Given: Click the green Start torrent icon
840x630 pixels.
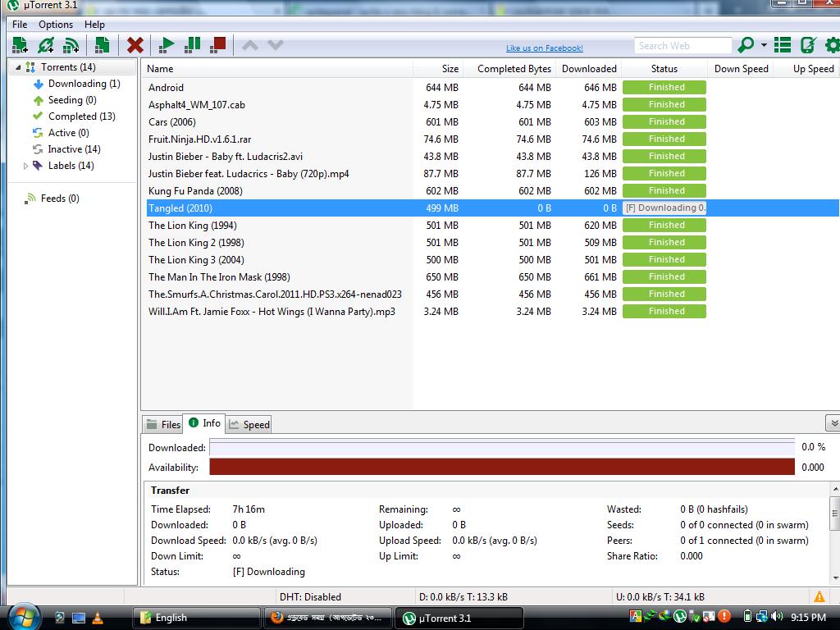Looking at the screenshot, I should (x=167, y=45).
